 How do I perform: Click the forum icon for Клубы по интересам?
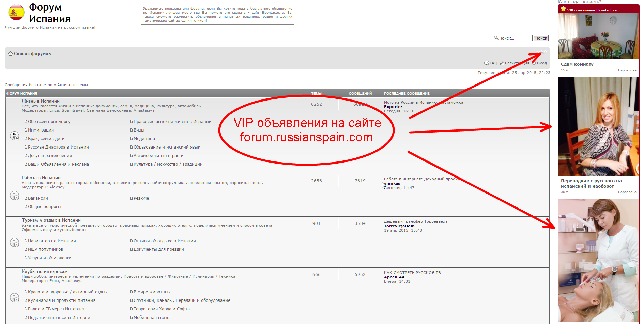pyautogui.click(x=14, y=298)
